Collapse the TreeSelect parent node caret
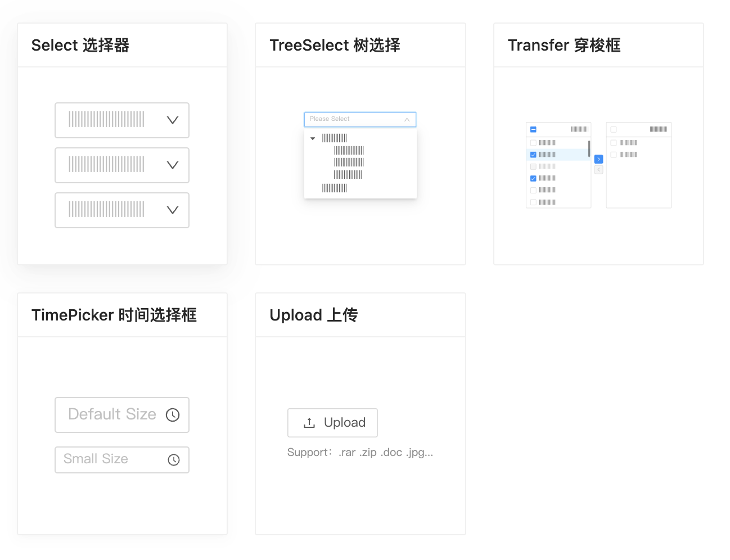 click(x=313, y=138)
